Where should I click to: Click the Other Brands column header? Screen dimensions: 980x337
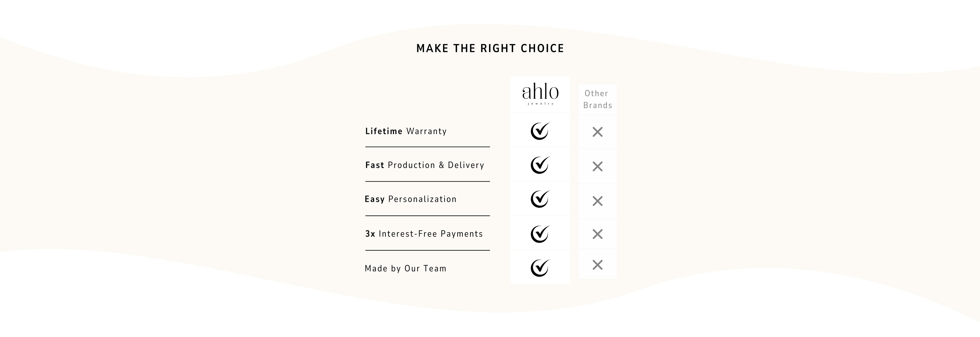[x=597, y=99]
